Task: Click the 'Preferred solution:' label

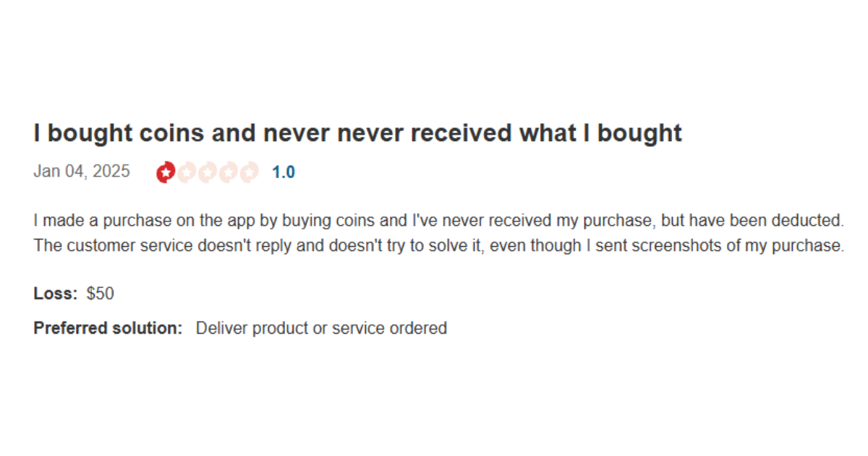Action: 108,329
